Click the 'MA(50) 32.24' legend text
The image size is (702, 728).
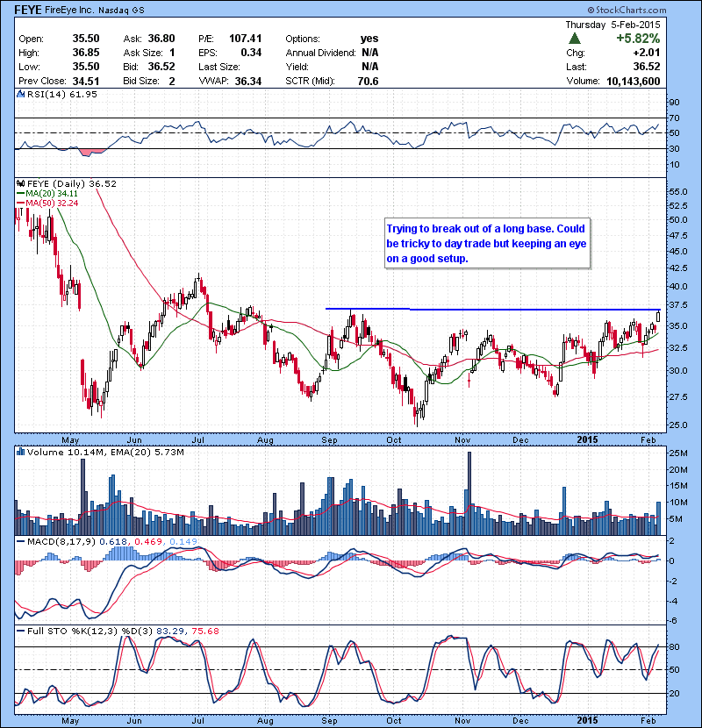52,203
